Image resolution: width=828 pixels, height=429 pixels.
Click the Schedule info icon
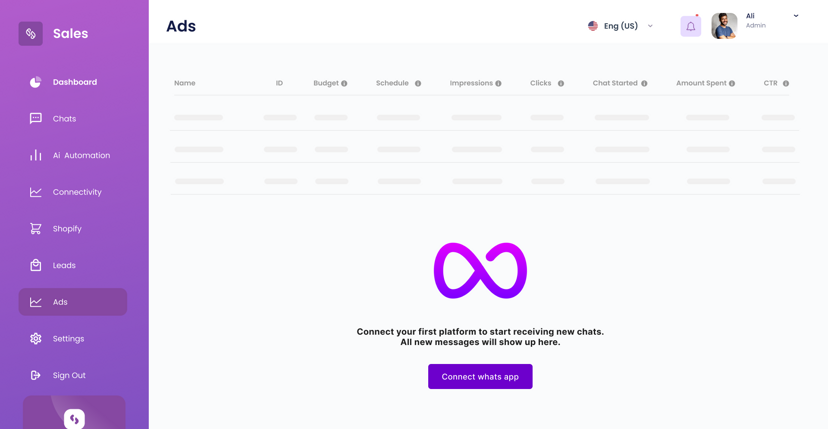[x=418, y=84]
